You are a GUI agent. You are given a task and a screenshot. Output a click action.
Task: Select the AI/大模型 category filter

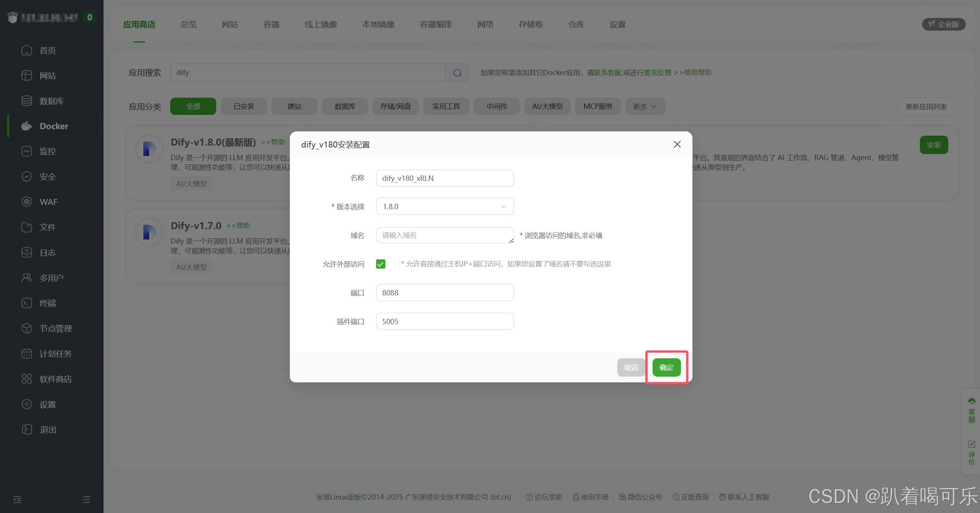click(548, 107)
